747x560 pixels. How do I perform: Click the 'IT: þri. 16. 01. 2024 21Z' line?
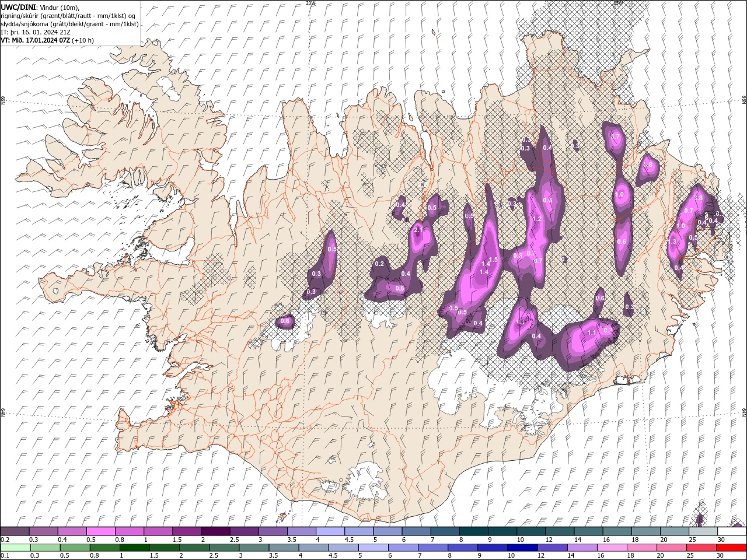coord(37,32)
